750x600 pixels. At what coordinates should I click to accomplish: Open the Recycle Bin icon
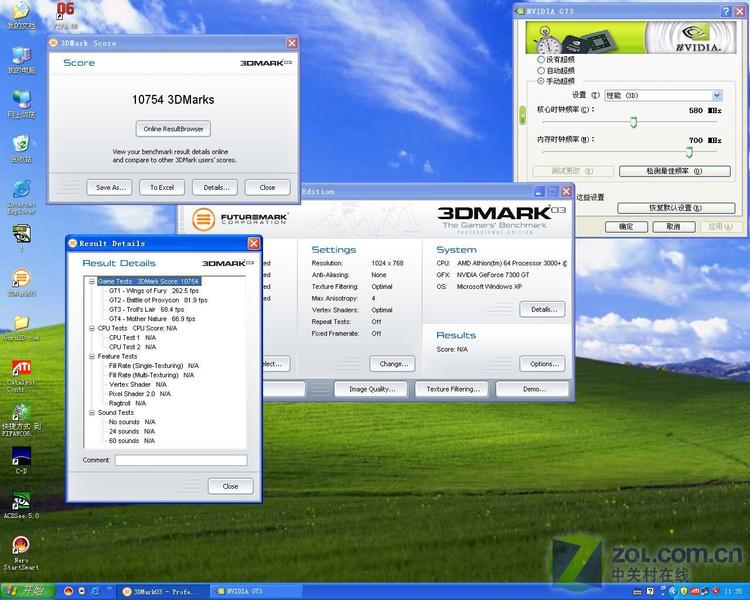[x=21, y=148]
